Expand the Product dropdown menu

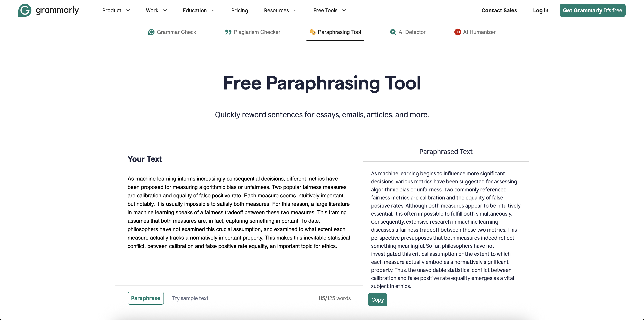coord(116,10)
